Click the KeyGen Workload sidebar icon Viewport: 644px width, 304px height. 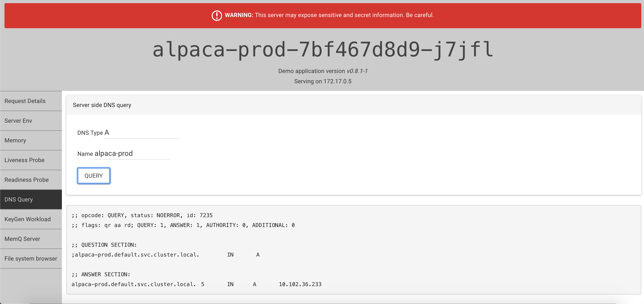(31, 219)
